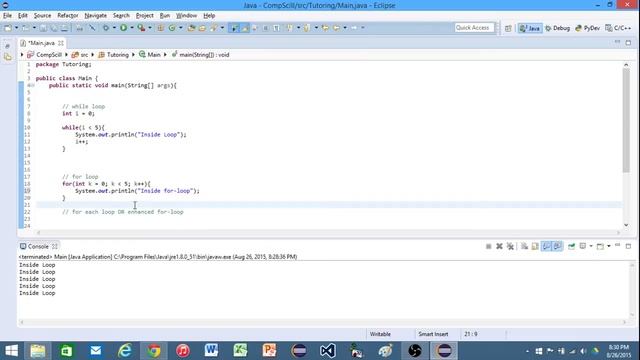The height and width of the screenshot is (360, 640).
Task: Expand the CompScill breadcrumb arrow
Action: point(67,55)
